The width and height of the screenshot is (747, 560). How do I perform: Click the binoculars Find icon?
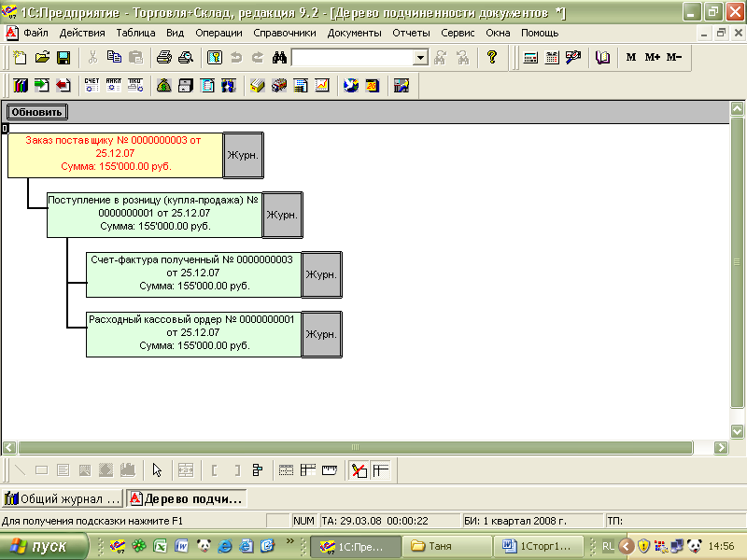coord(279,58)
